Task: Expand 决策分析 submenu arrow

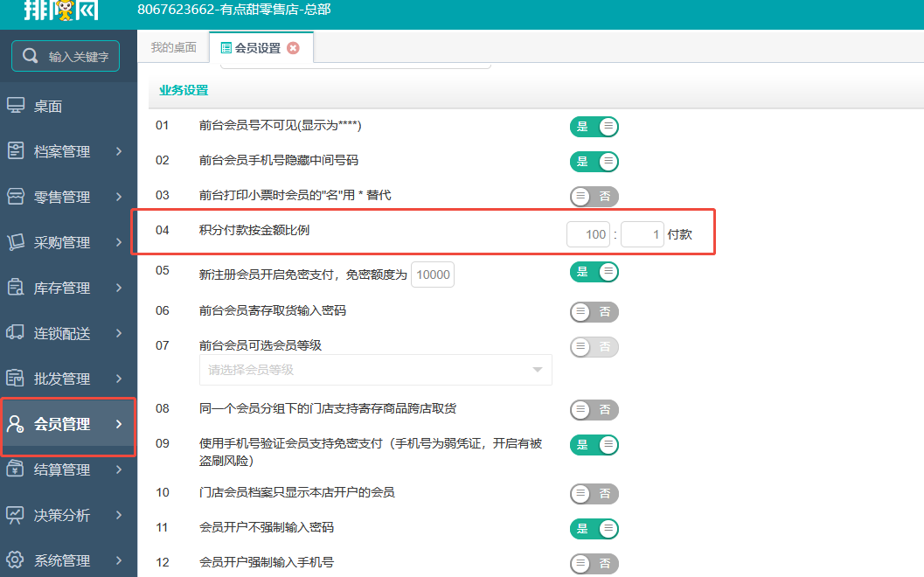Action: (x=119, y=515)
